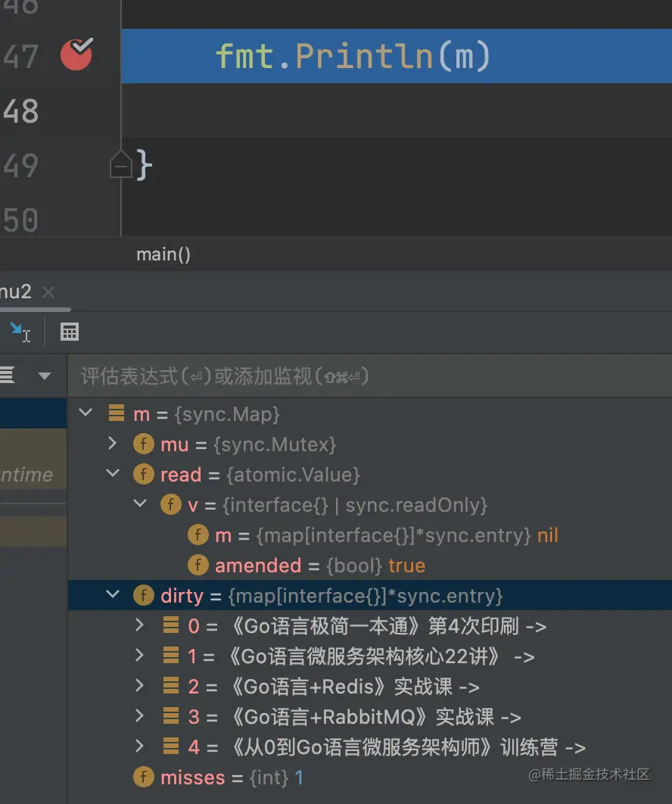Click the map entry icon for entry 0

coord(171,625)
